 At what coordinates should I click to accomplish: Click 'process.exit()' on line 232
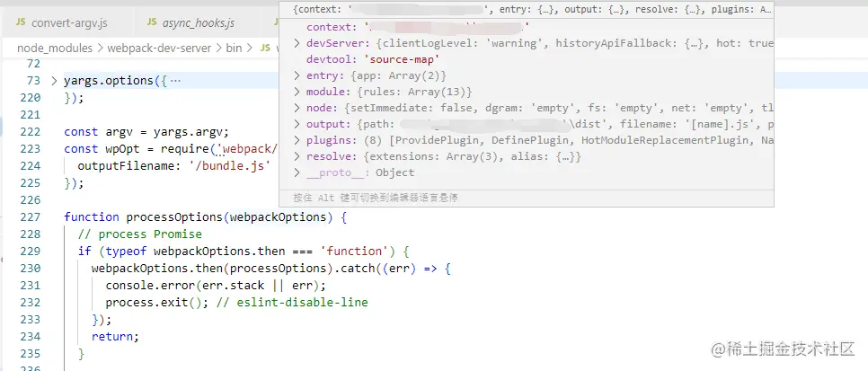(x=154, y=303)
